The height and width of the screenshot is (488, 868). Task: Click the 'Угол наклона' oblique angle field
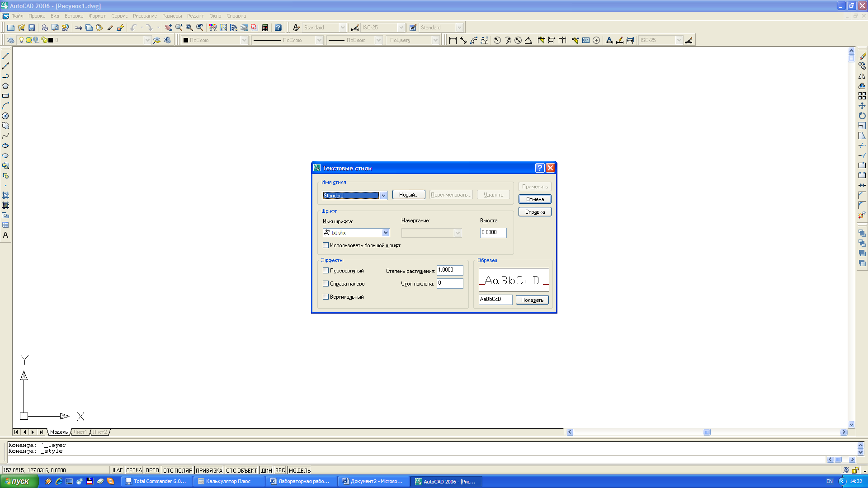450,283
